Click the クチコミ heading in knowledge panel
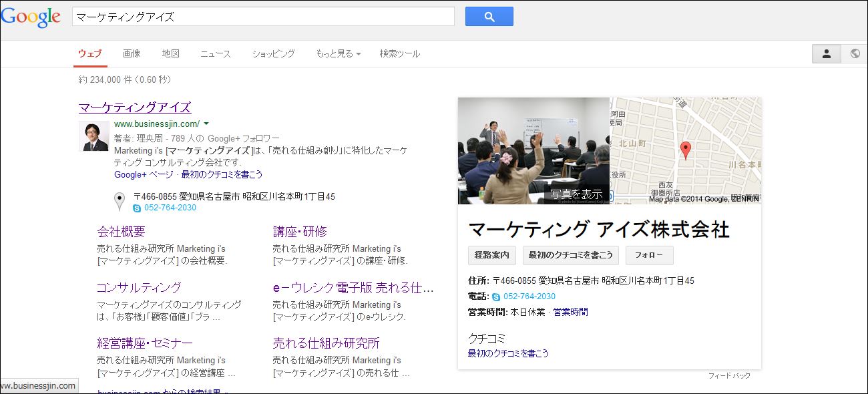 click(487, 339)
